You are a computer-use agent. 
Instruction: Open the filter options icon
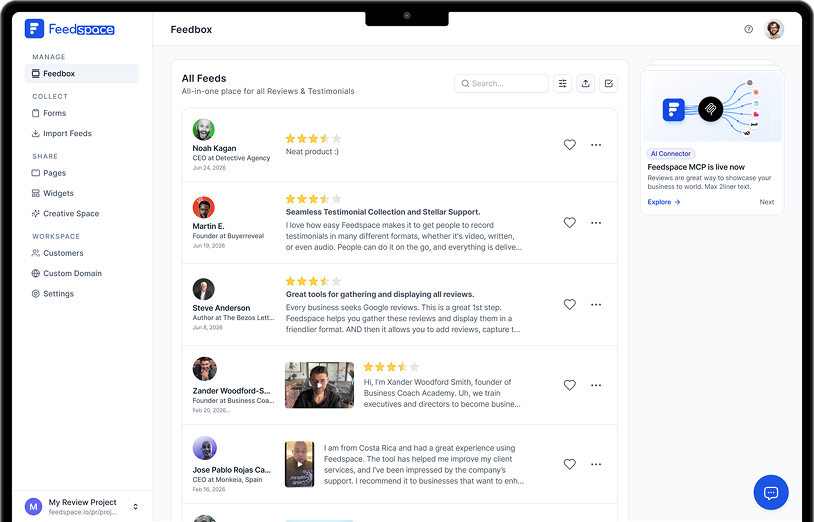tap(562, 84)
